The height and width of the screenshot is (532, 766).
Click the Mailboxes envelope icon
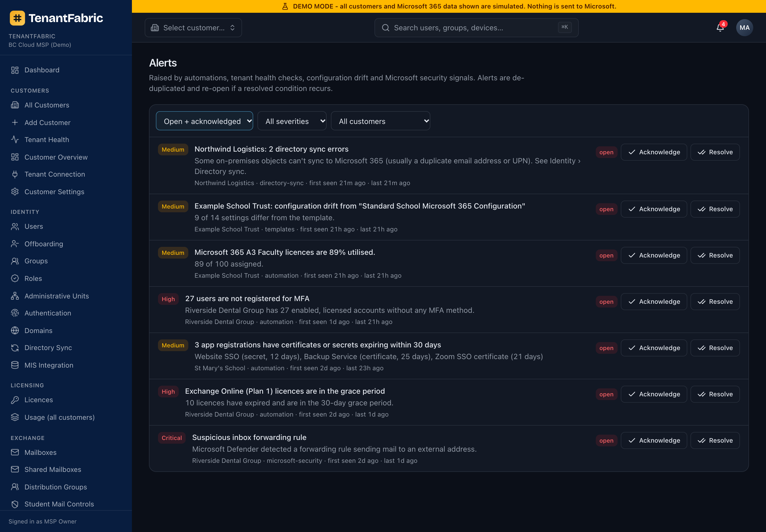15,452
